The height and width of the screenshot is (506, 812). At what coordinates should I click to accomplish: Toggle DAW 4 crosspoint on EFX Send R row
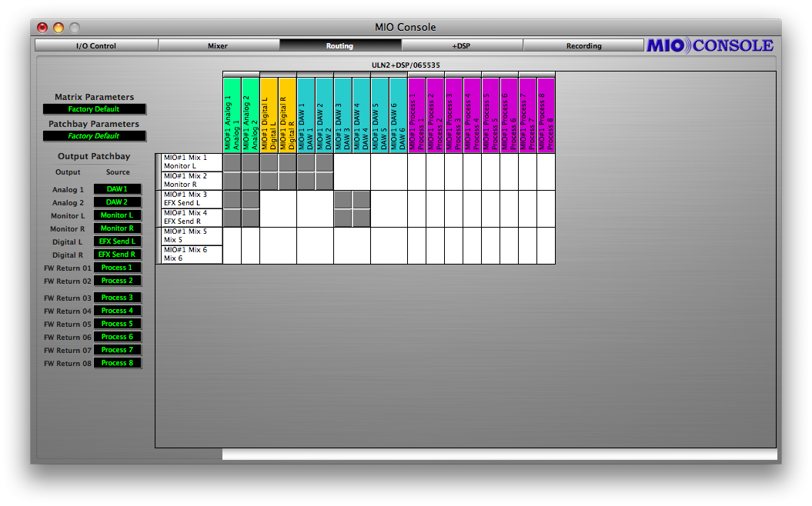[362, 218]
